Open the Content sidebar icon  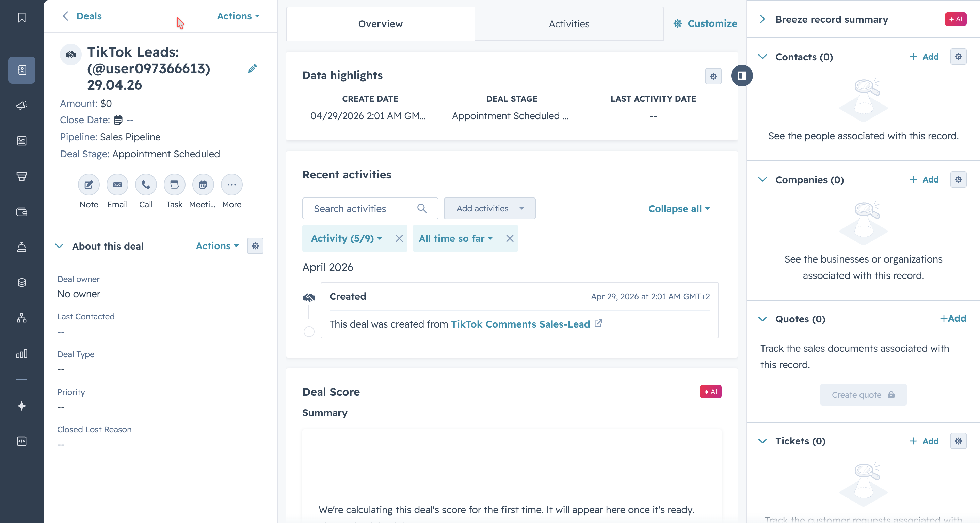point(22,141)
